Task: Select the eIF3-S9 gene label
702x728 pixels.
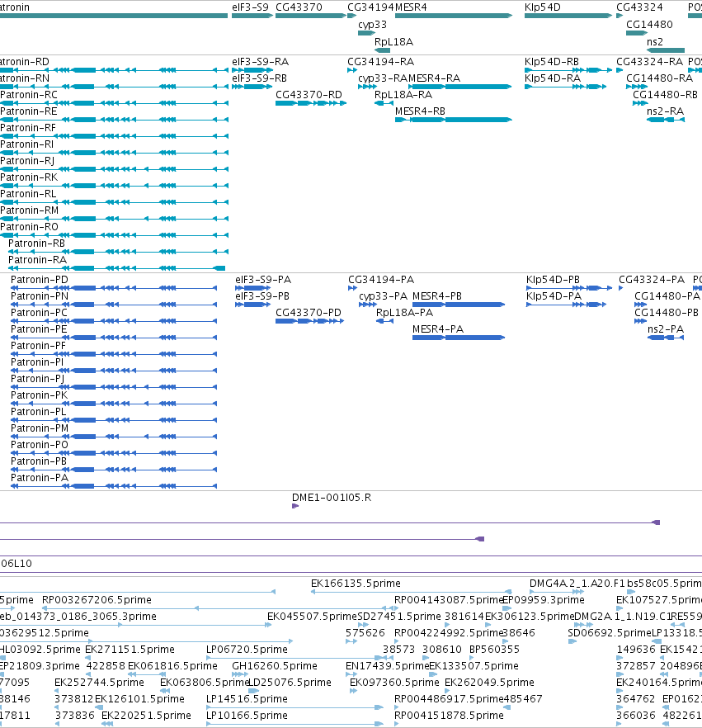Action: pos(250,7)
